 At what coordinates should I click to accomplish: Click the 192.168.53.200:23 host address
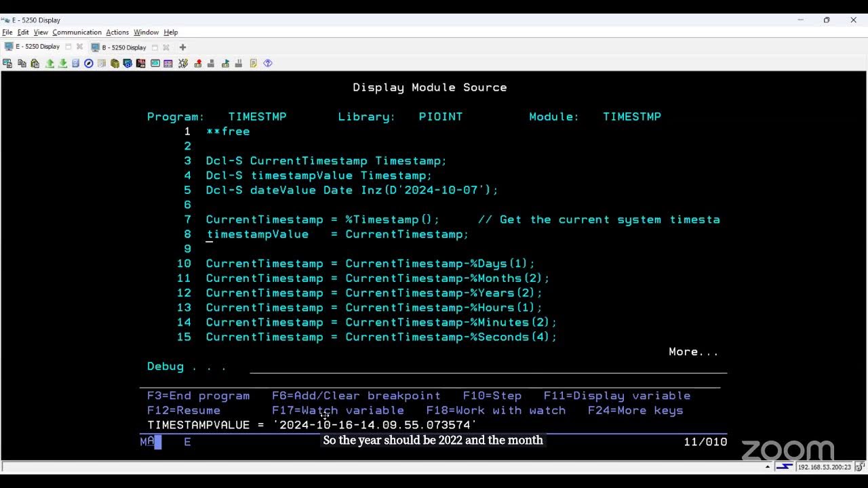coord(823,467)
